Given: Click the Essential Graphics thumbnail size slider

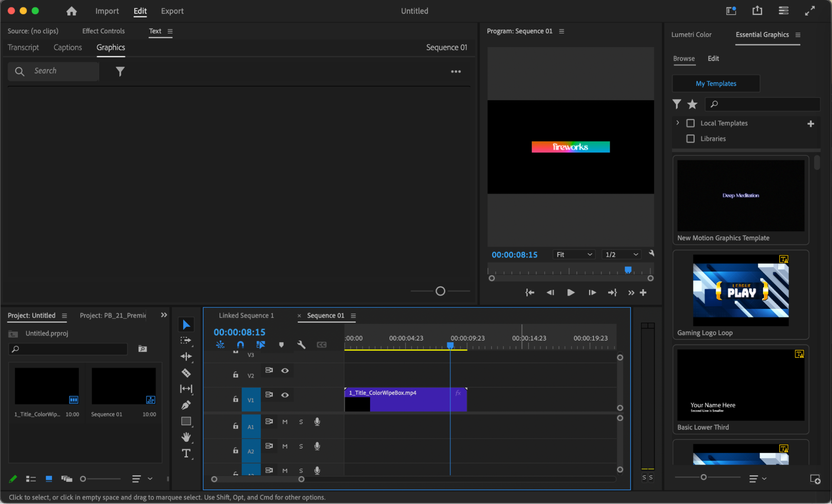Looking at the screenshot, I should (x=703, y=477).
